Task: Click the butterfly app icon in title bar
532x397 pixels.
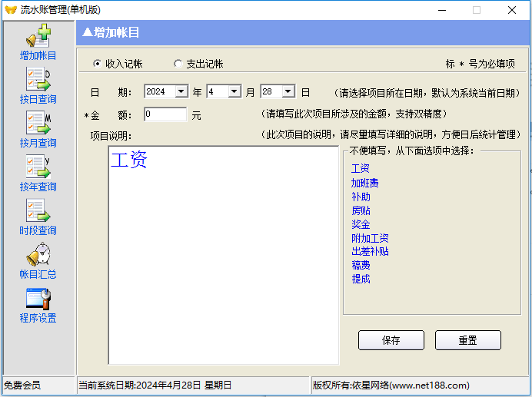Action: 11,10
